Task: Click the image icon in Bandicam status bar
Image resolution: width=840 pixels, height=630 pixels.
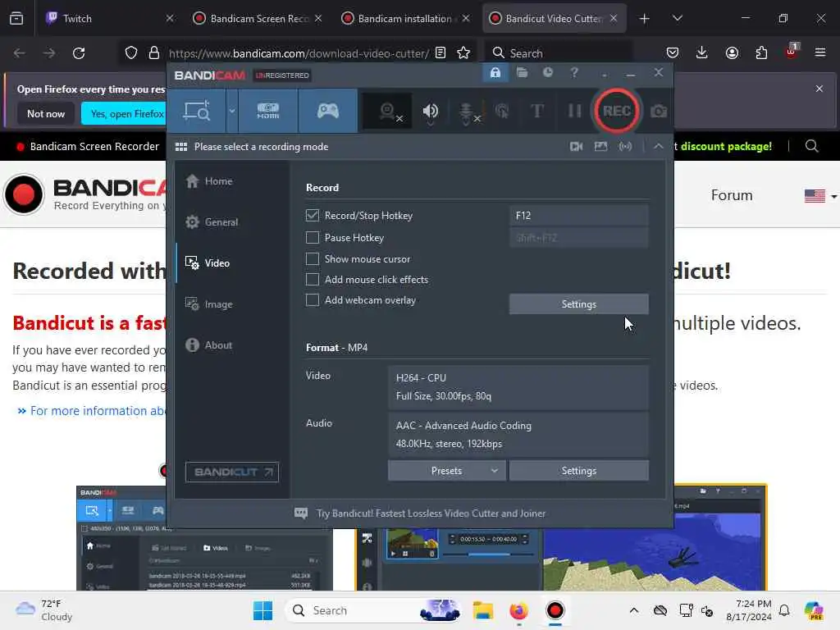Action: pyautogui.click(x=600, y=146)
